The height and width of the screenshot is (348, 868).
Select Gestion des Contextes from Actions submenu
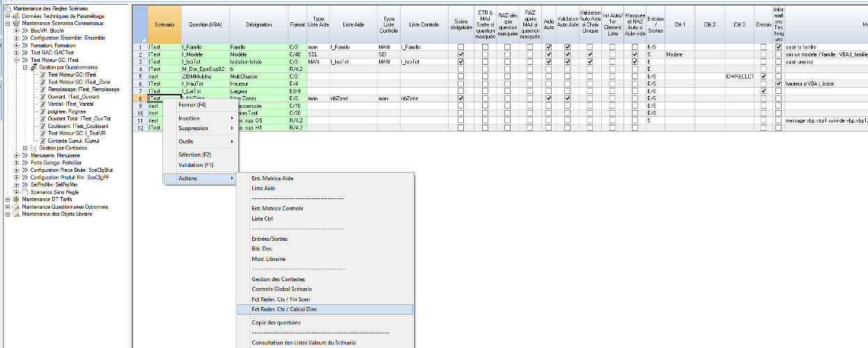[x=278, y=279]
